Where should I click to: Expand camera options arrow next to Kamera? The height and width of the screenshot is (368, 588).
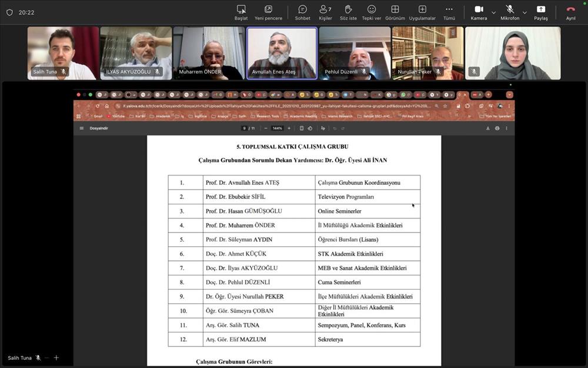pos(493,12)
